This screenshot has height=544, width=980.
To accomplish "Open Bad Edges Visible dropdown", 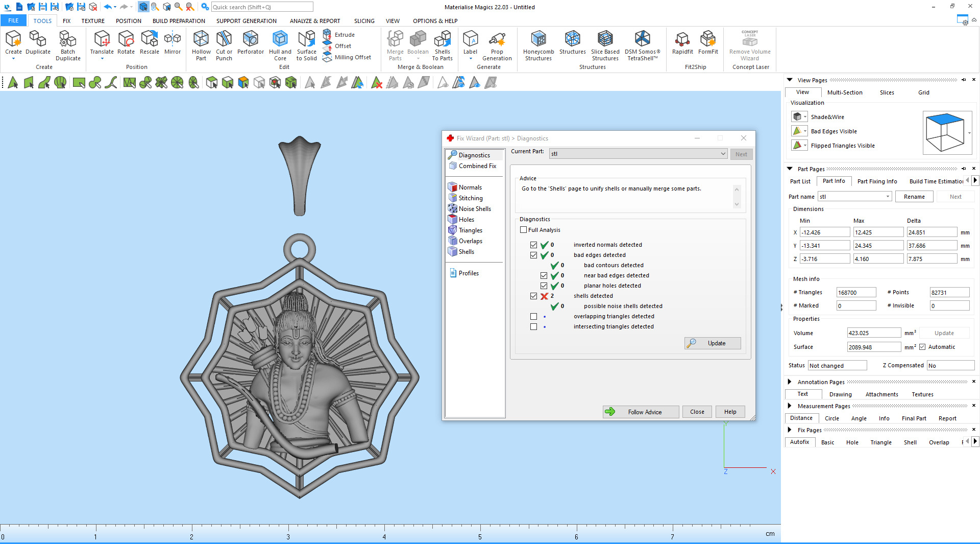I will click(805, 131).
